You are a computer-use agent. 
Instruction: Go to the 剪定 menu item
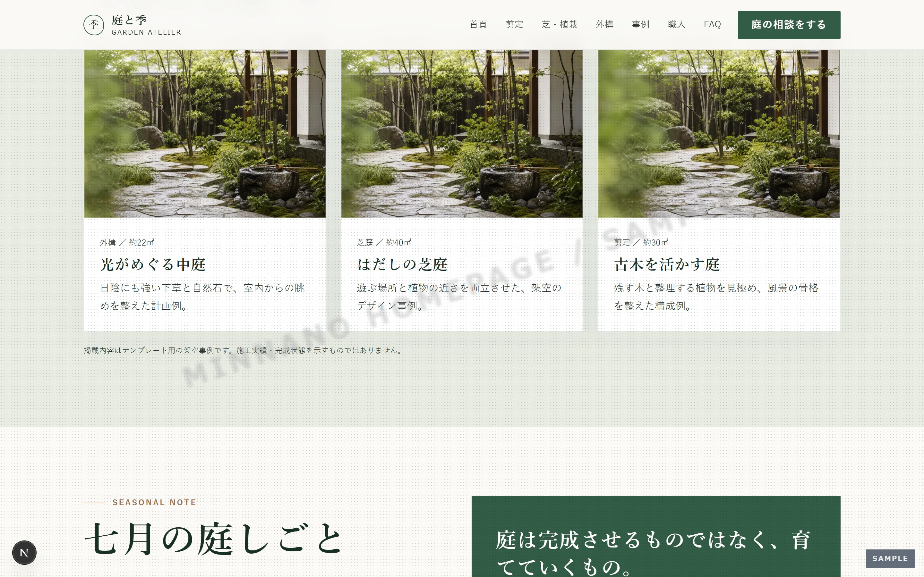(514, 24)
